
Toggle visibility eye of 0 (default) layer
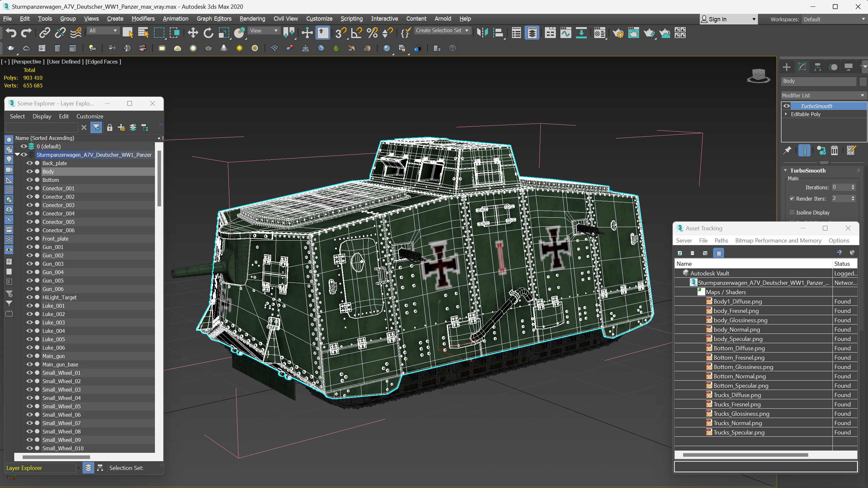point(24,146)
